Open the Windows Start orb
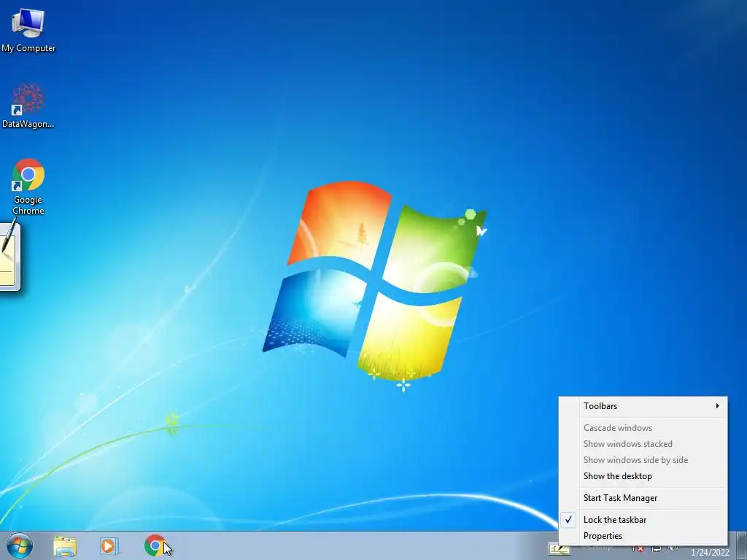747x560 pixels. pyautogui.click(x=20, y=545)
